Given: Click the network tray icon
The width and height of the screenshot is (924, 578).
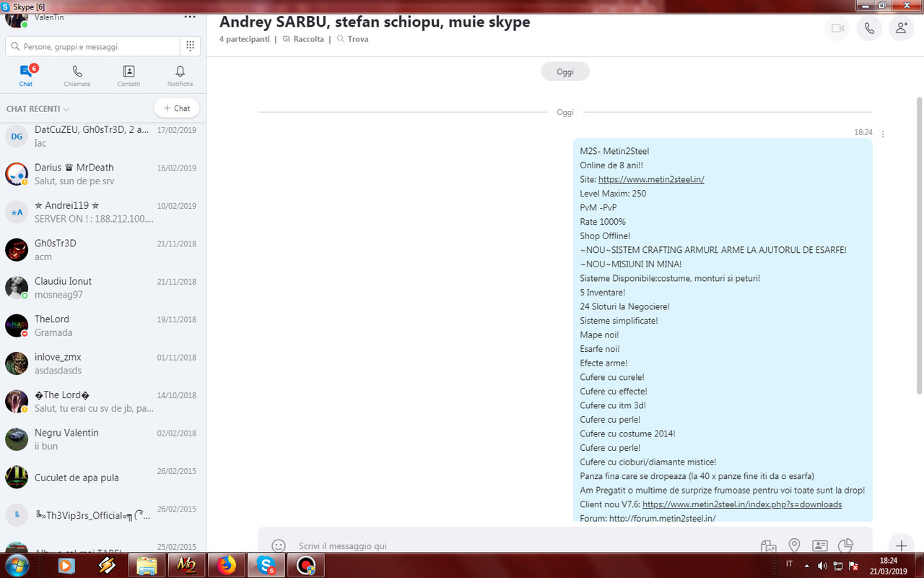Looking at the screenshot, I should pos(838,566).
